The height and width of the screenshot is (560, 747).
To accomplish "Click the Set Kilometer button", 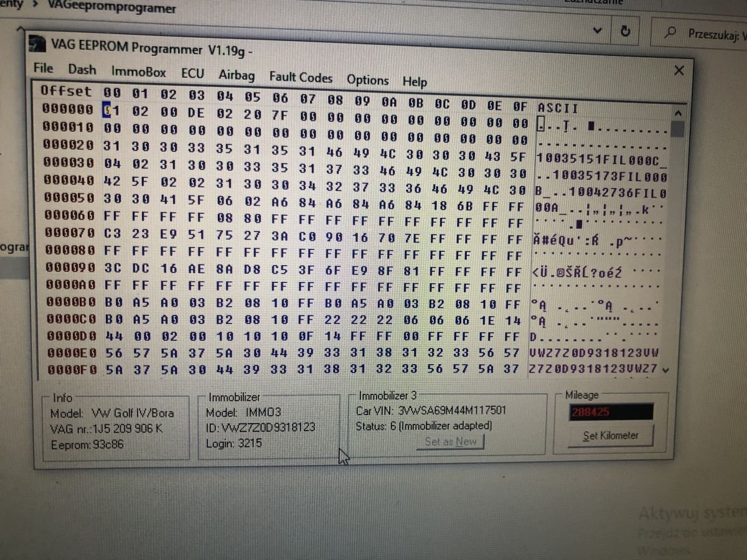I will (610, 436).
